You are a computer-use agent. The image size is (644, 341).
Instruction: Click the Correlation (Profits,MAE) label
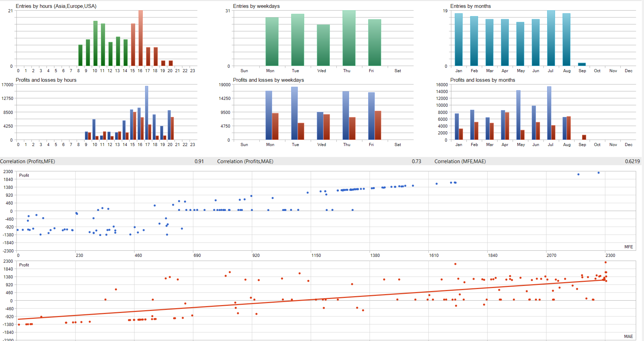[245, 161]
